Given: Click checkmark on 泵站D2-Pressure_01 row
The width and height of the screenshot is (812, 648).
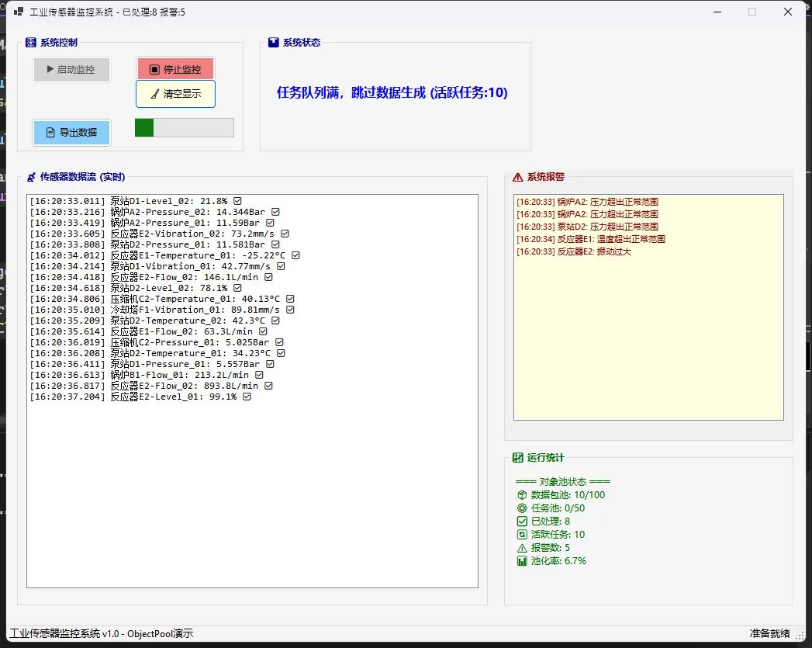Looking at the screenshot, I should click(275, 244).
